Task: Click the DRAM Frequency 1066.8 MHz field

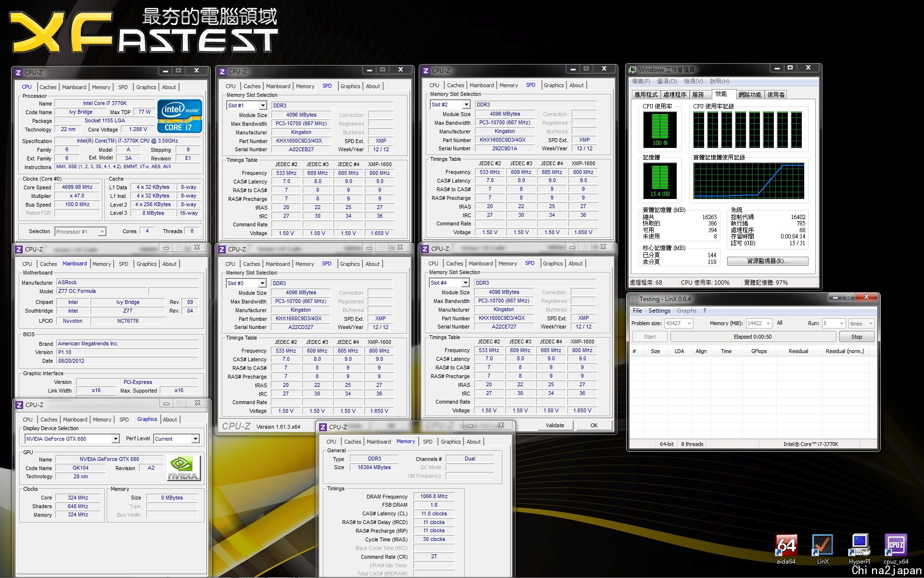Action: (434, 496)
